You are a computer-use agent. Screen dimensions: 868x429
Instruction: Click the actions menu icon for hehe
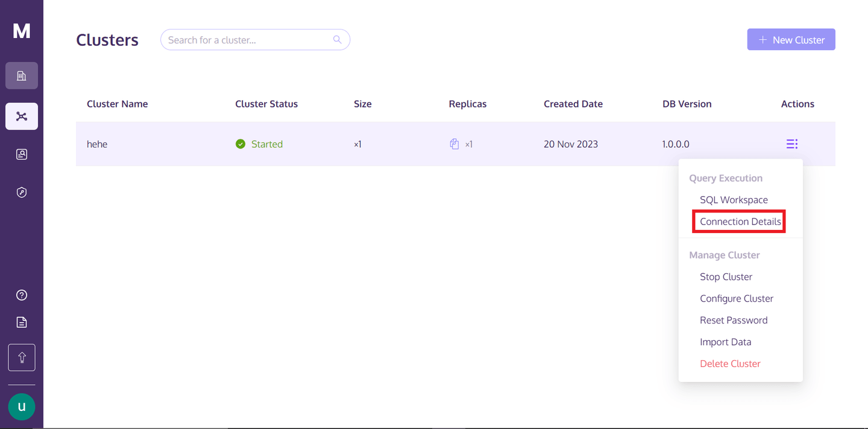pyautogui.click(x=791, y=144)
